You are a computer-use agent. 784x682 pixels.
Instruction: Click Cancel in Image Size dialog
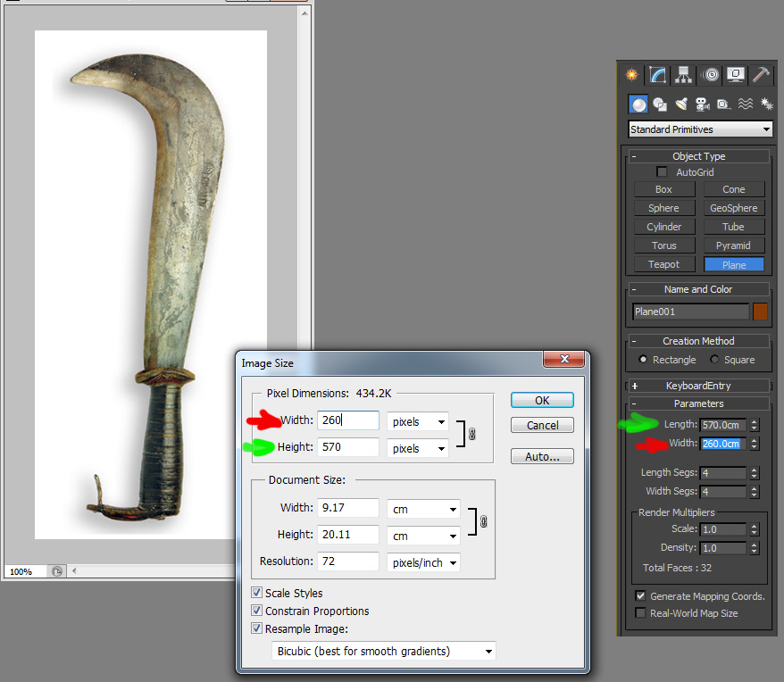tap(542, 425)
